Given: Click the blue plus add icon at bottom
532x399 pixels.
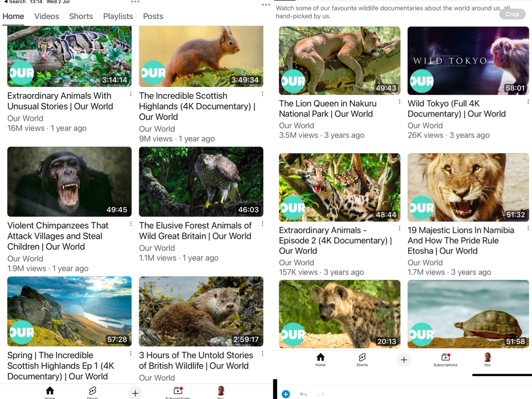Looking at the screenshot, I should [x=286, y=394].
